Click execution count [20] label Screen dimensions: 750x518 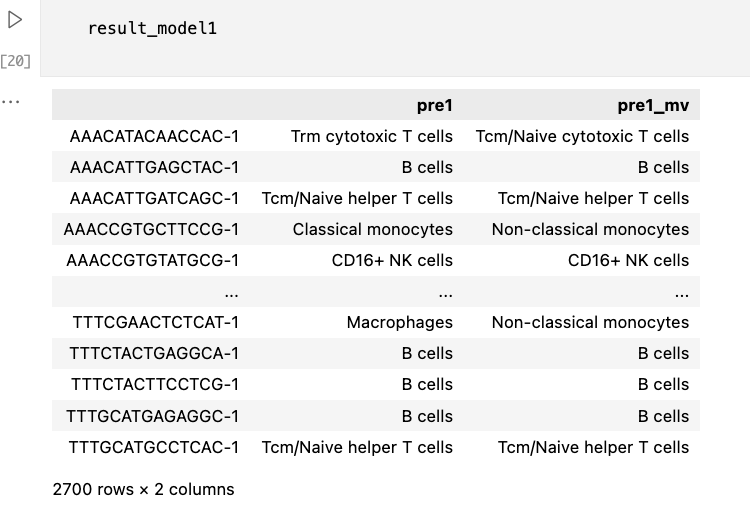pos(16,61)
